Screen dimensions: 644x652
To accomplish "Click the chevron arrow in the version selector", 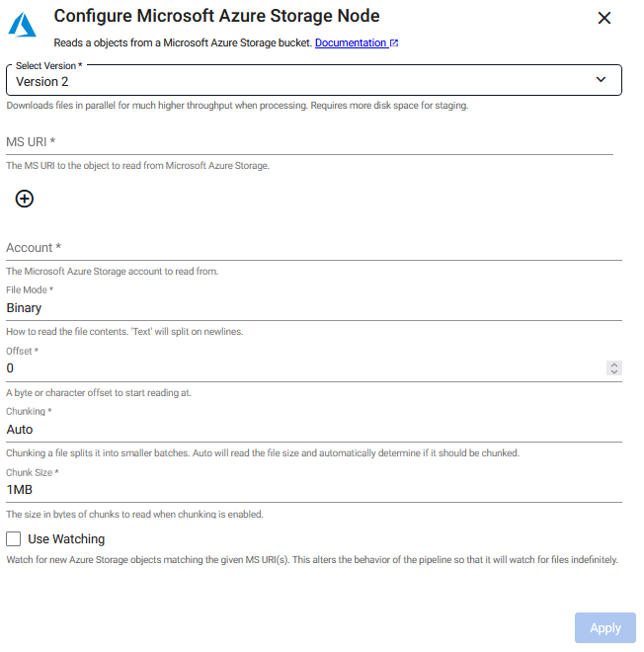I will (601, 80).
